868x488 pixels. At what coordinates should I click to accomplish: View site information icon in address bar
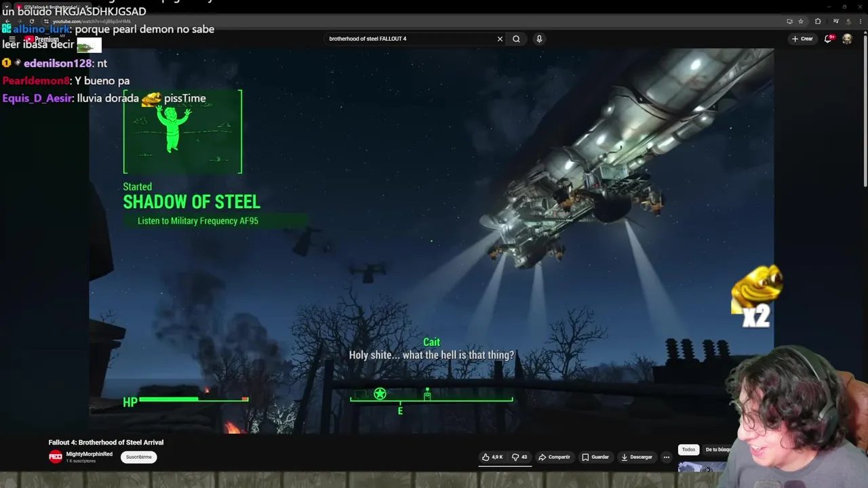pos(46,21)
